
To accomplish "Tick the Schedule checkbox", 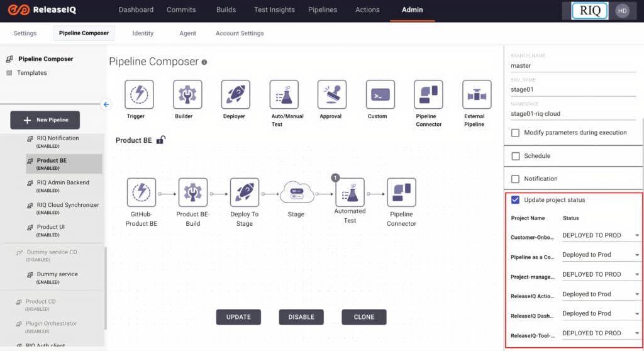I will pos(516,156).
